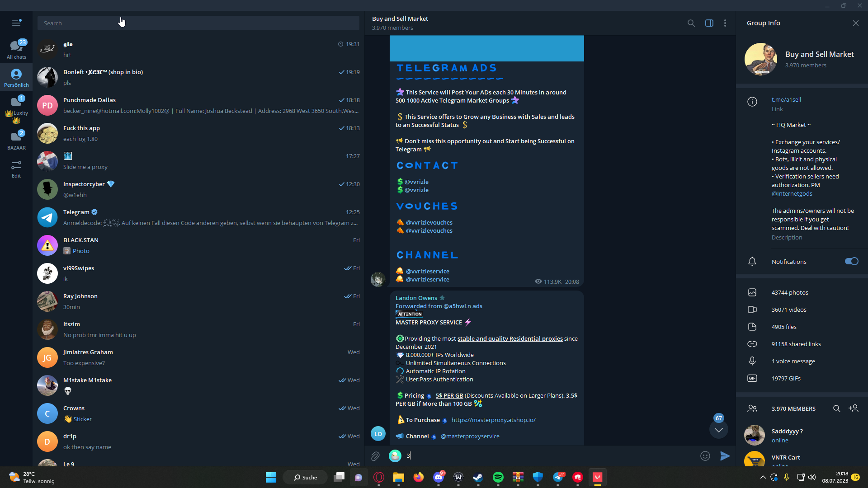This screenshot has height=488, width=868.
Task: Open the 43744 photos shared media
Action: click(x=789, y=293)
